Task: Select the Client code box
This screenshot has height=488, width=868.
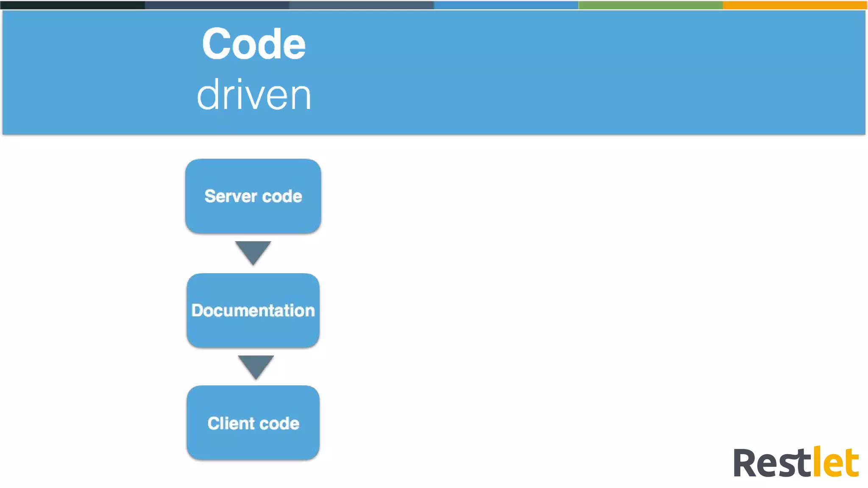Action: [x=253, y=423]
